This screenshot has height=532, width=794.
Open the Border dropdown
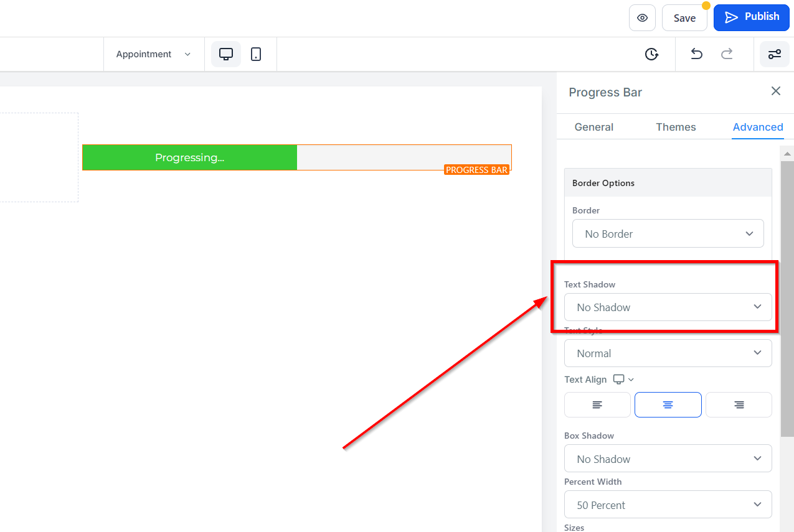[x=668, y=234]
